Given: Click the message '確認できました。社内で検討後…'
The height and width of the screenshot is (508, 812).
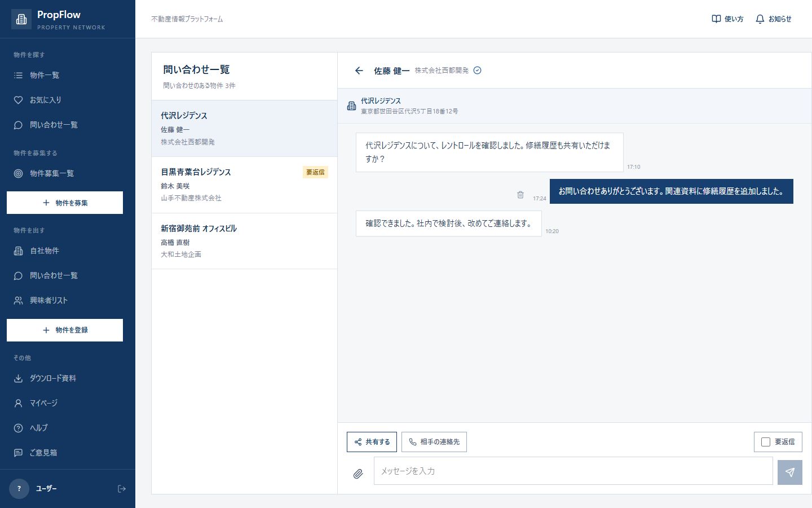Looking at the screenshot, I should [449, 224].
